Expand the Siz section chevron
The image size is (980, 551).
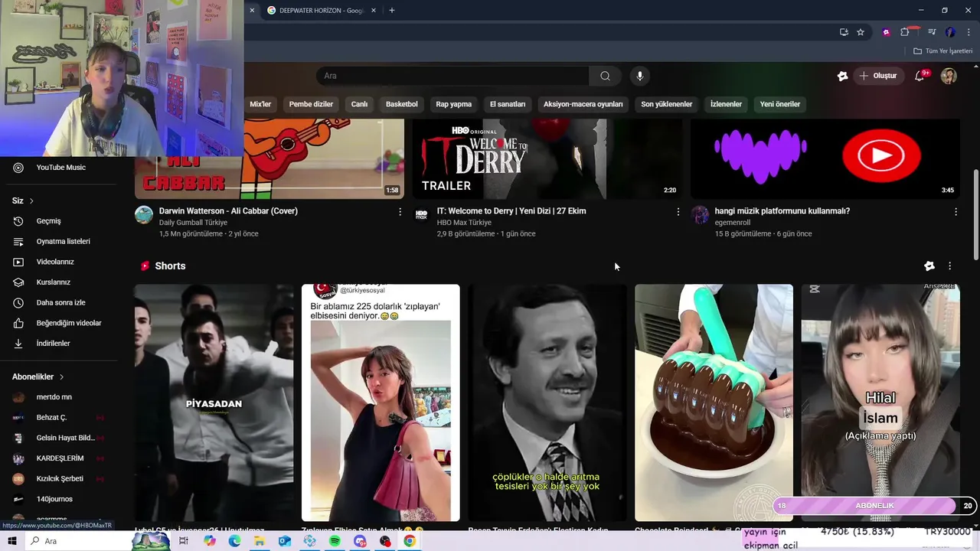[x=31, y=201]
